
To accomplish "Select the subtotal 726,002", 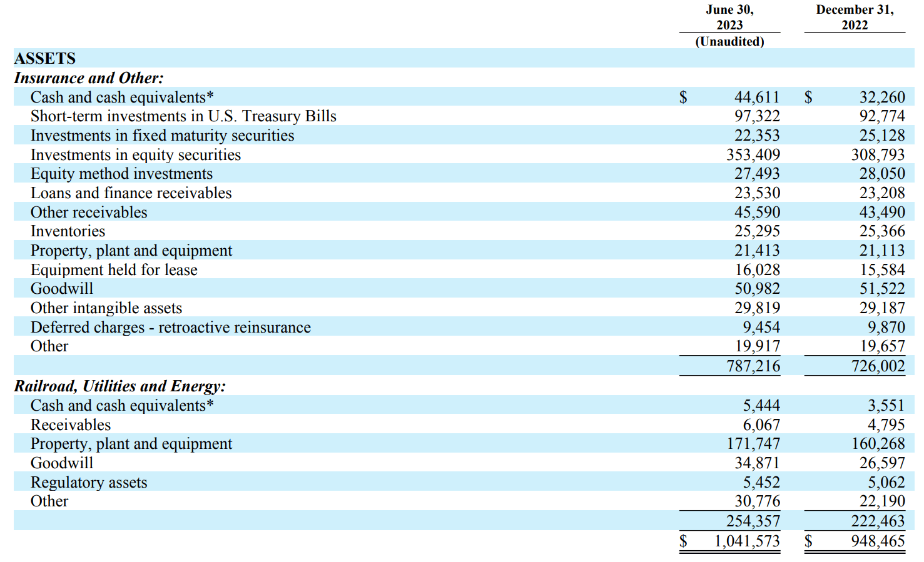I will 878,366.
